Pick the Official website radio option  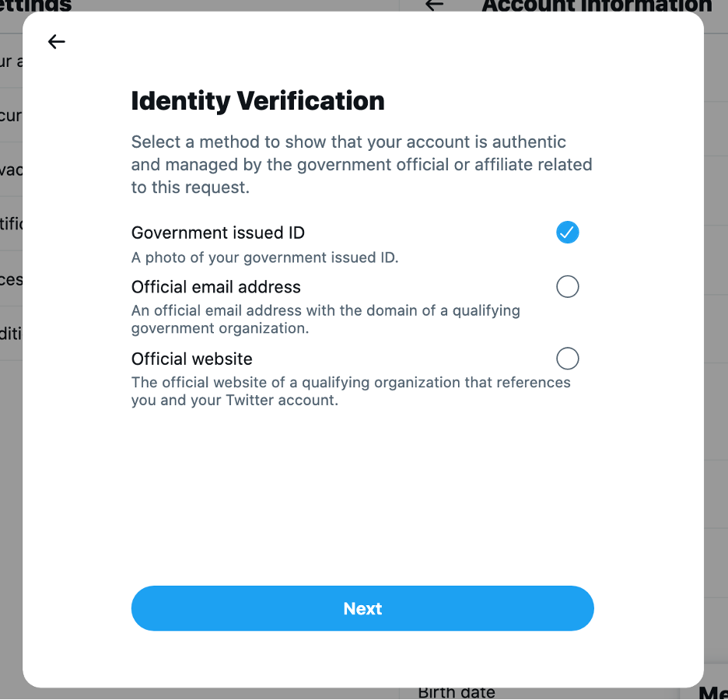(568, 358)
